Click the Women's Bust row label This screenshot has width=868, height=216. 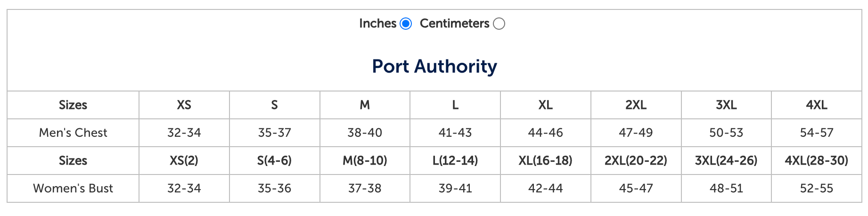pyautogui.click(x=73, y=188)
